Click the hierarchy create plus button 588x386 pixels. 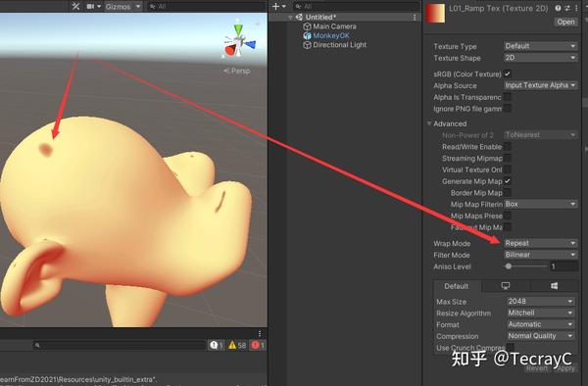pyautogui.click(x=275, y=7)
